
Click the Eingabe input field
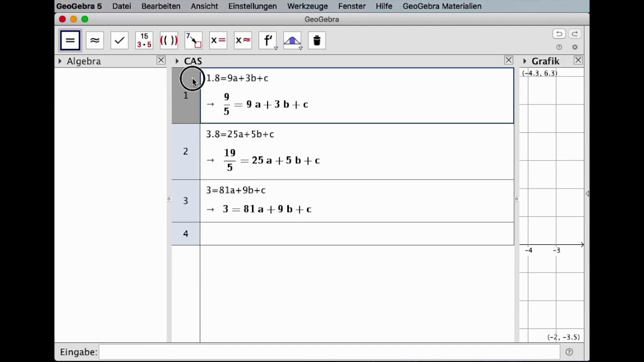tap(330, 352)
